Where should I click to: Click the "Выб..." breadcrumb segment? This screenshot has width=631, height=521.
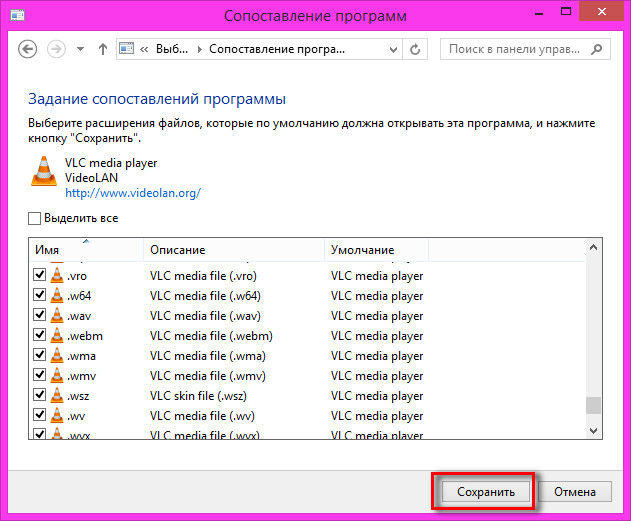172,49
